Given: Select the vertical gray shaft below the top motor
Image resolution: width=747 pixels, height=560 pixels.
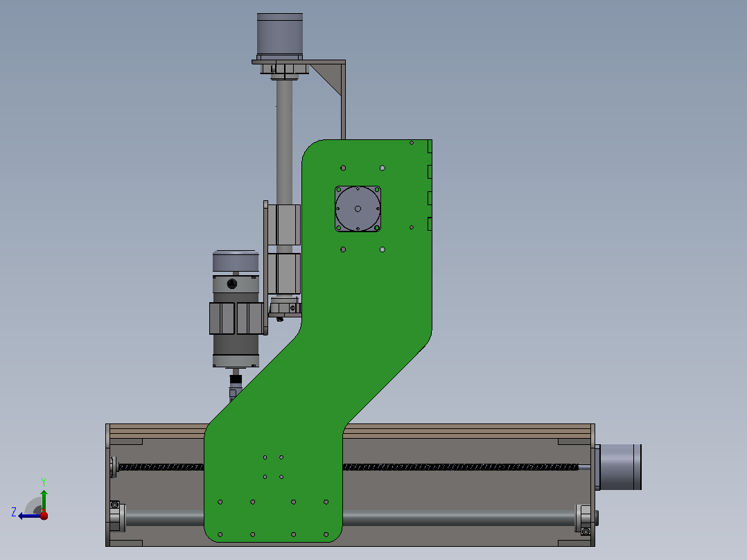Looking at the screenshot, I should 284,141.
